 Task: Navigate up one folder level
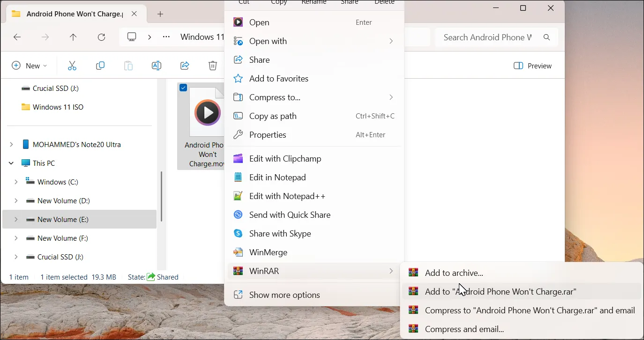coord(73,37)
